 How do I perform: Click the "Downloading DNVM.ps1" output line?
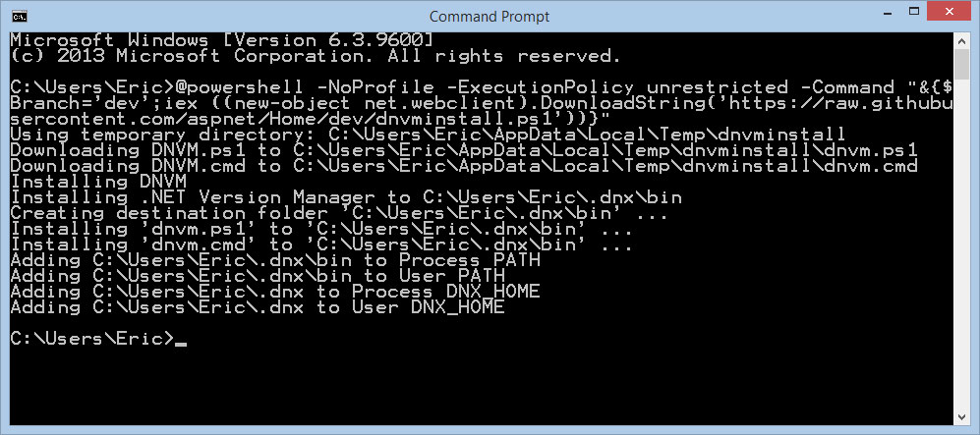click(x=464, y=150)
